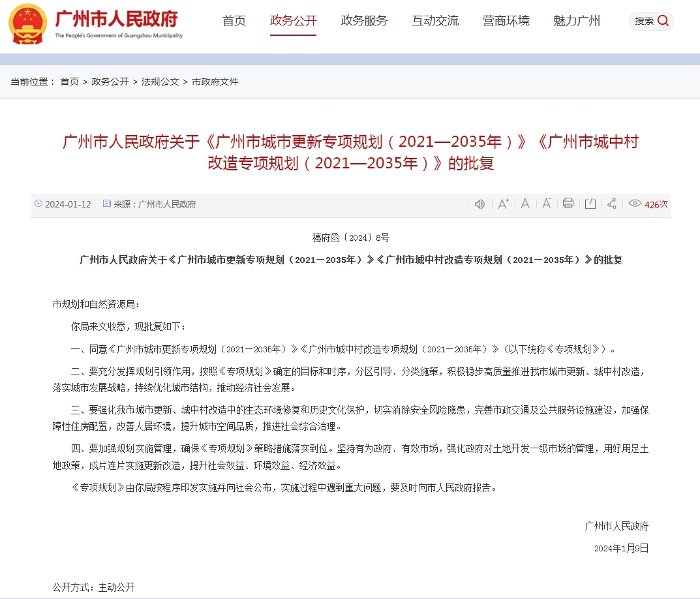The image size is (700, 599).
Task: Navigate to 首页 in the top menu
Action: click(x=233, y=20)
